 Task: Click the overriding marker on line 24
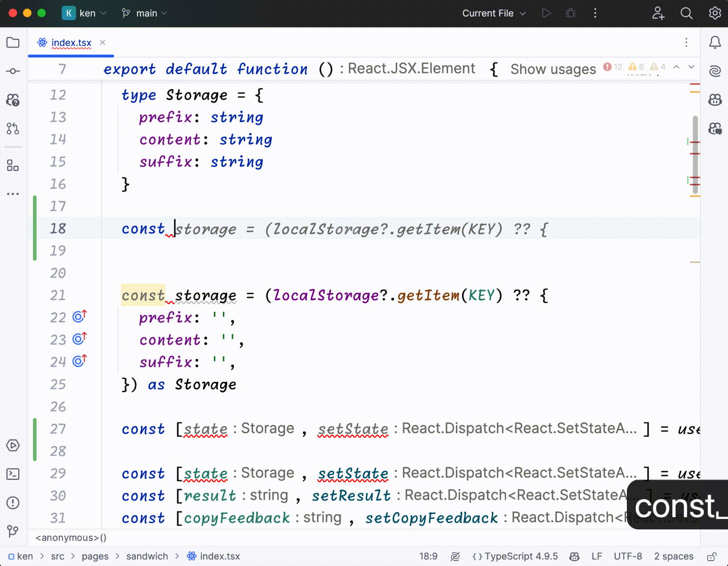coord(80,361)
